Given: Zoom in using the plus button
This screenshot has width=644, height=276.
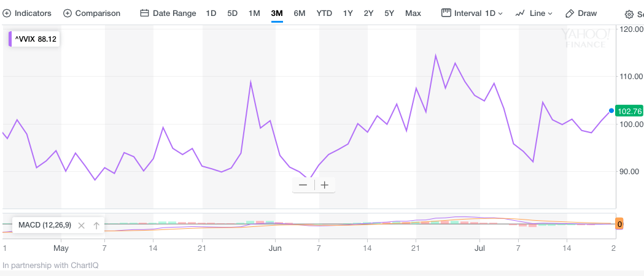Looking at the screenshot, I should pos(325,185).
